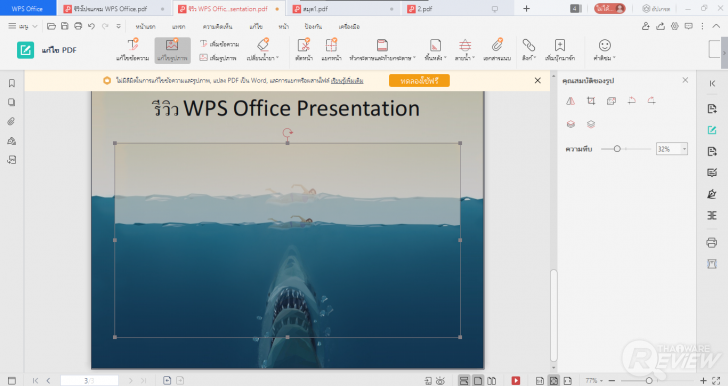Click the Undo arrow
This screenshot has width=728, height=386.
91,26
